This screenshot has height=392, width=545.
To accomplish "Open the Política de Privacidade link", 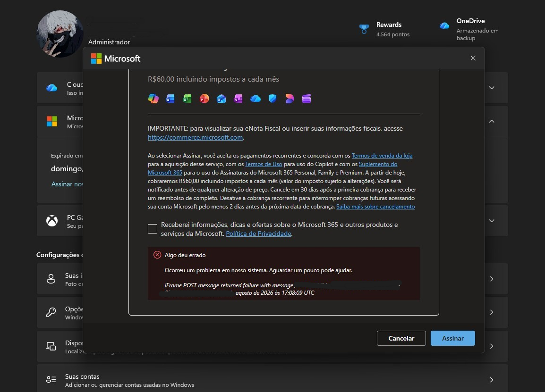I will pyautogui.click(x=259, y=234).
